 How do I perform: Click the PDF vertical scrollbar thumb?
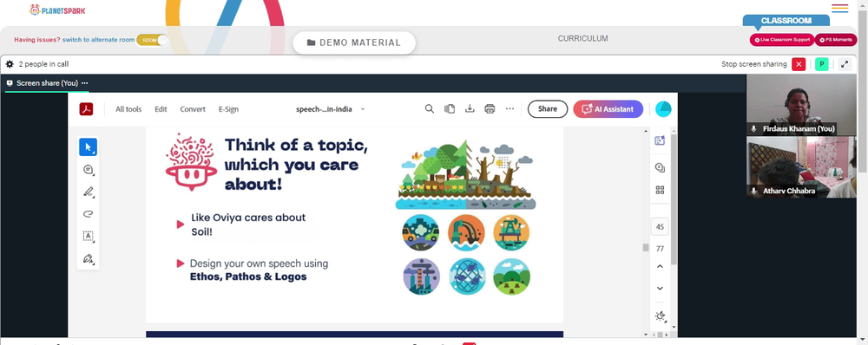646,247
